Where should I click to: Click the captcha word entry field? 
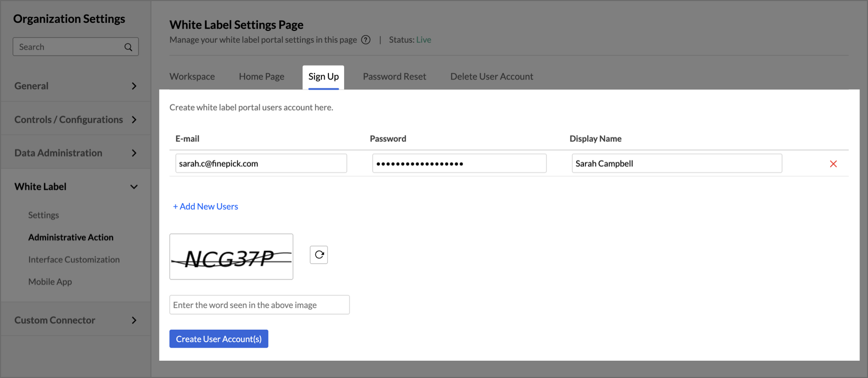(259, 305)
